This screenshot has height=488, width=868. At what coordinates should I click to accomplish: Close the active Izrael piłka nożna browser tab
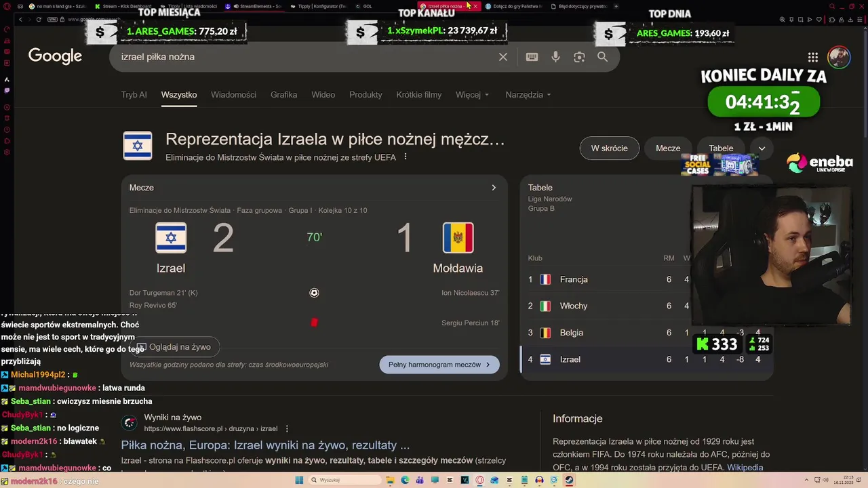pos(475,6)
